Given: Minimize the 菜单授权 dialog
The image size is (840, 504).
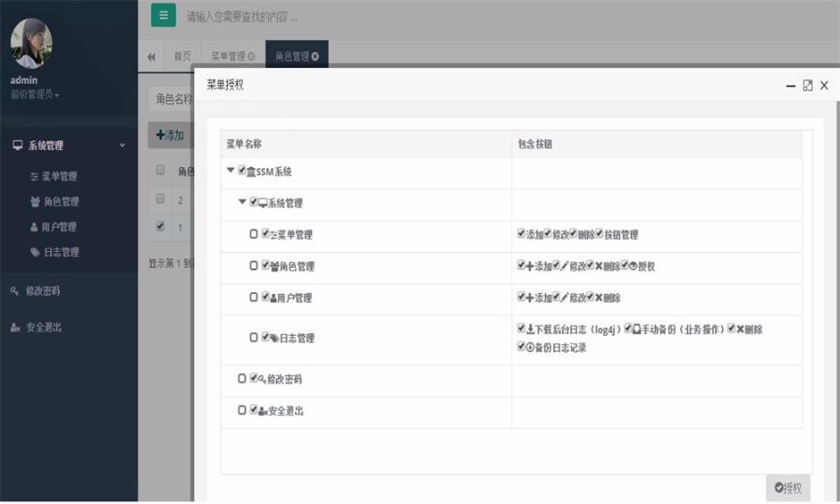Looking at the screenshot, I should pos(791,86).
